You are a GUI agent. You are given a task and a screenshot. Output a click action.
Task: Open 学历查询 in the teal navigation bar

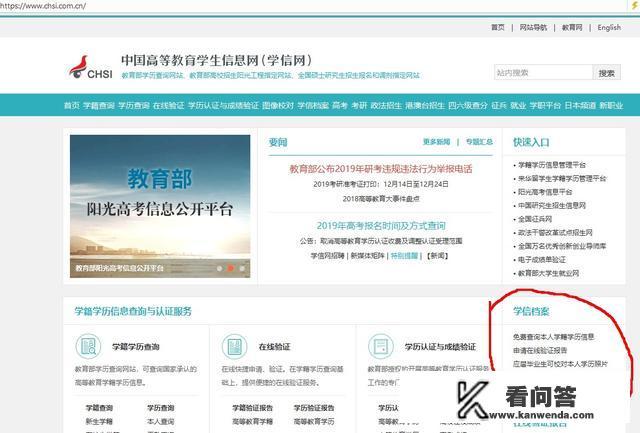coord(133,105)
